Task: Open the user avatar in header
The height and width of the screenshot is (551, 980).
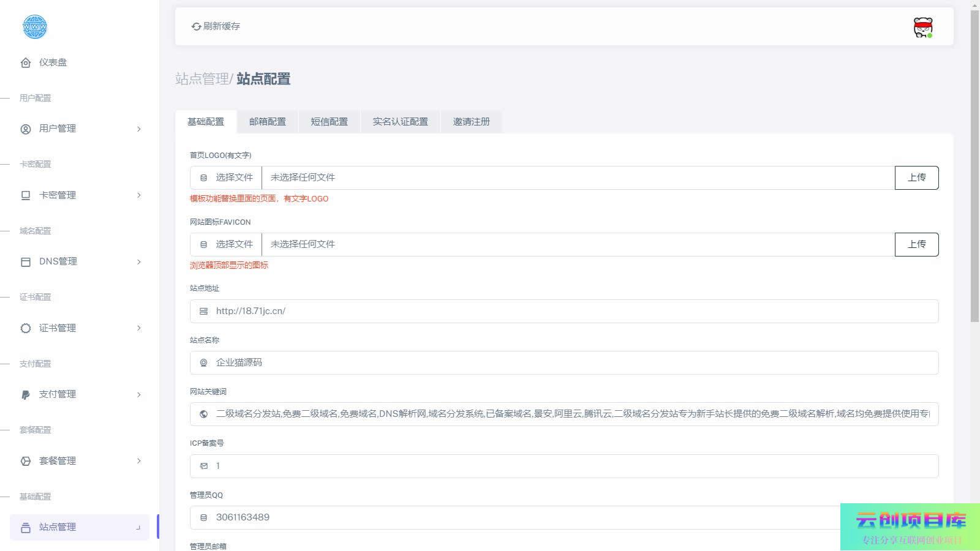Action: pos(922,28)
